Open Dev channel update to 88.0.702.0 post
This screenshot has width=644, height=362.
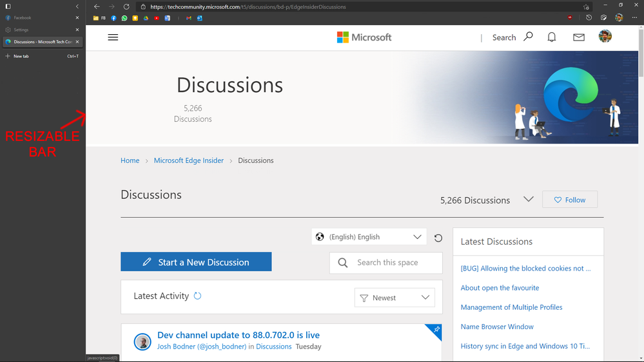(239, 335)
